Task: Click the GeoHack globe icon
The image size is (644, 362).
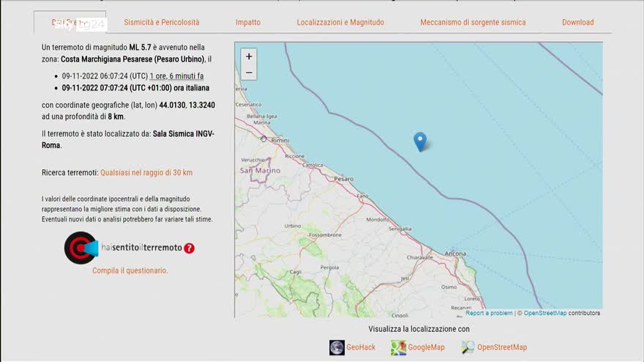Action: click(337, 347)
